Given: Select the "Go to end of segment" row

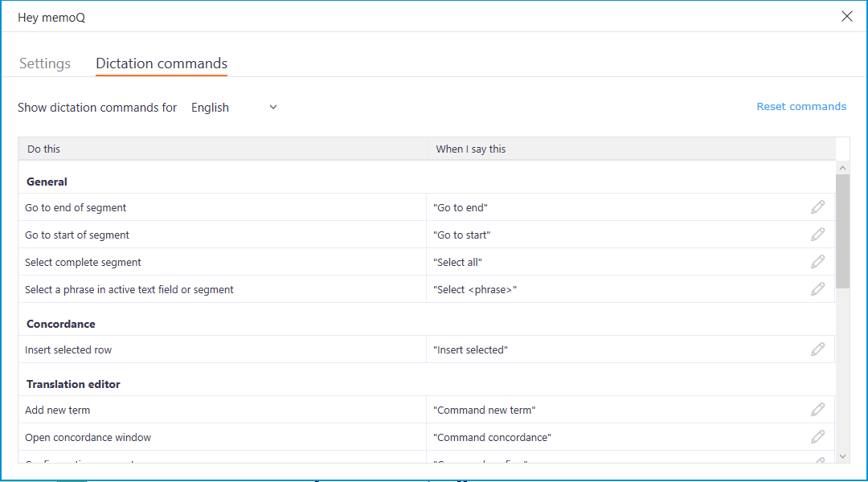Looking at the screenshot, I should coord(76,207).
